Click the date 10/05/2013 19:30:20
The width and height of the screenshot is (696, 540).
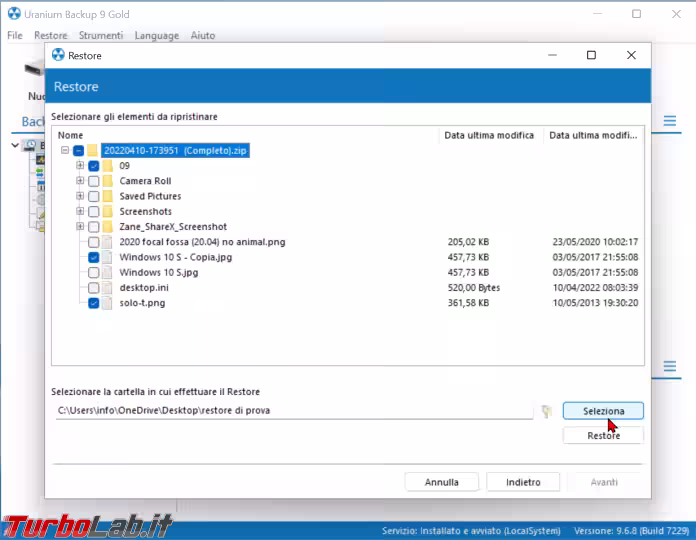595,303
